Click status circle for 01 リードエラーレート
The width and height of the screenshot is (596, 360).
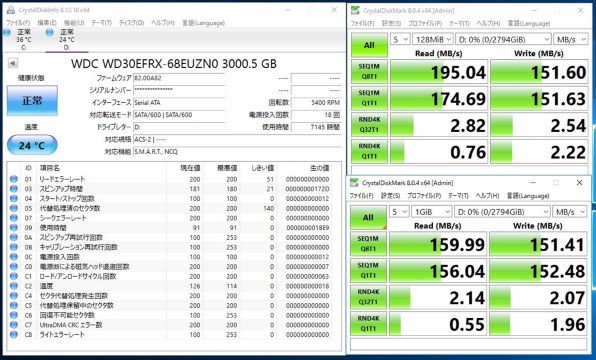(14, 179)
